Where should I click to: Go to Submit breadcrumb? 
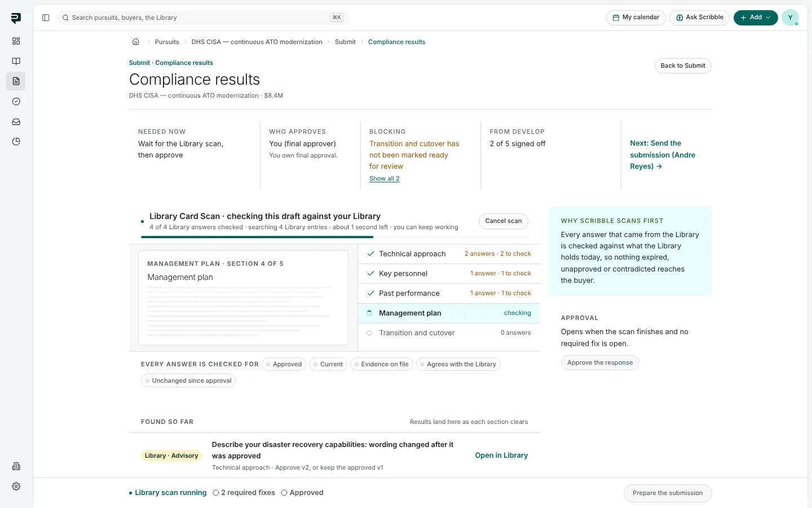click(x=345, y=42)
